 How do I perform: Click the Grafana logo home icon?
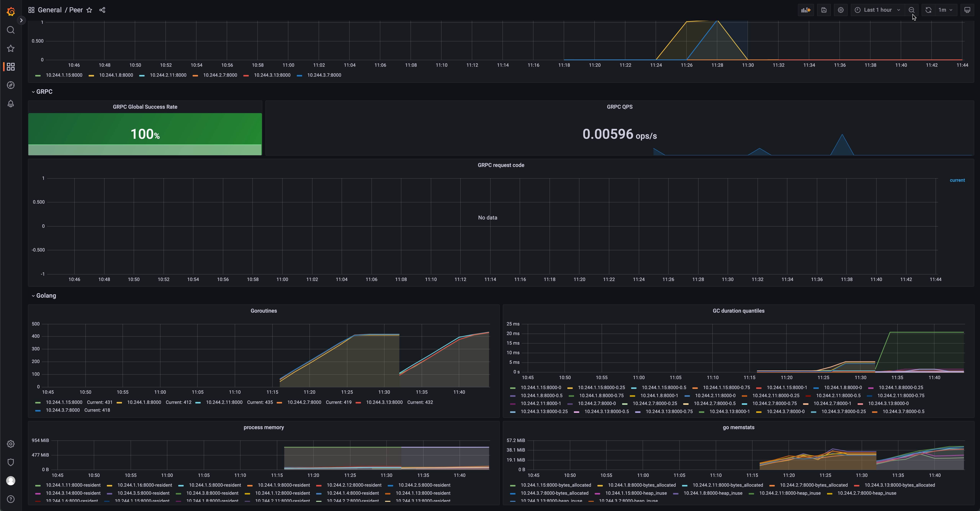11,12
